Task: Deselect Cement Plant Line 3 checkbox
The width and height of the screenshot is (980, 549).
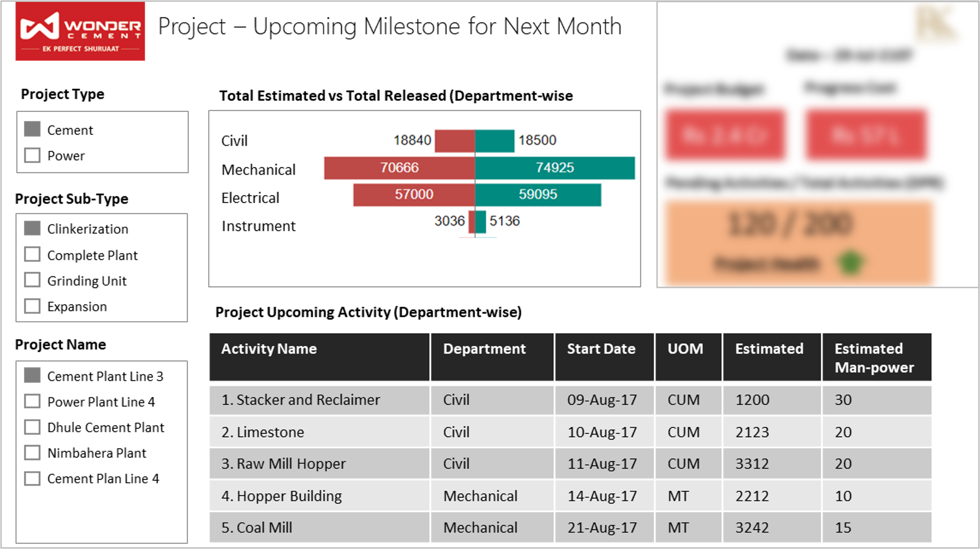Action: [32, 375]
